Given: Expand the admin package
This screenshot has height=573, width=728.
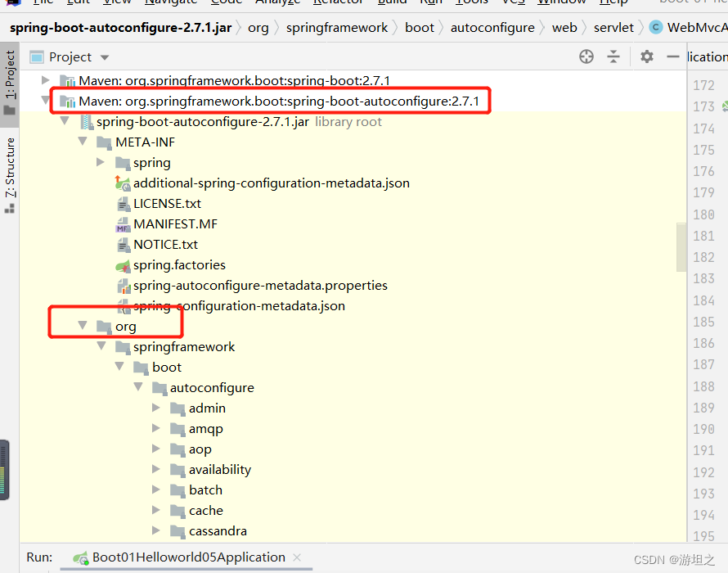Looking at the screenshot, I should pyautogui.click(x=156, y=408).
